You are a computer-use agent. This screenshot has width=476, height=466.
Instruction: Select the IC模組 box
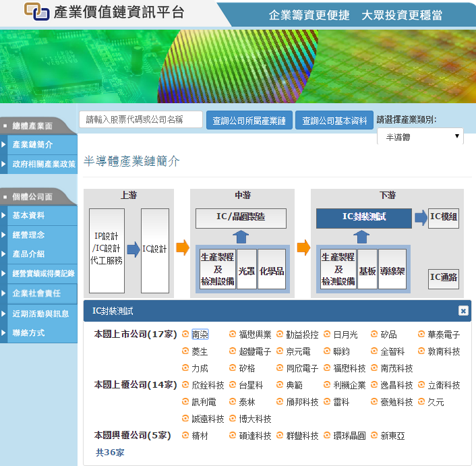click(x=444, y=219)
